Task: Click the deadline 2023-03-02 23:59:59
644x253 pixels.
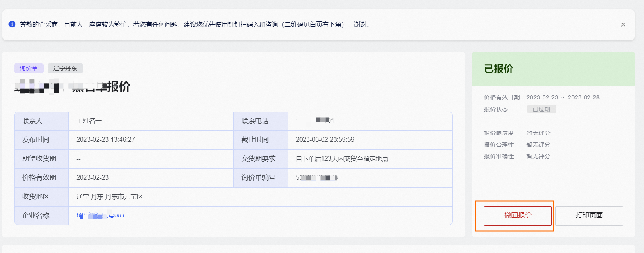Action: 325,139
